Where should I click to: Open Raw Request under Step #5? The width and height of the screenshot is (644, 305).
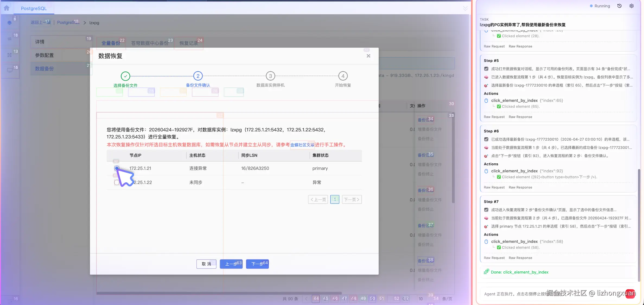point(494,117)
